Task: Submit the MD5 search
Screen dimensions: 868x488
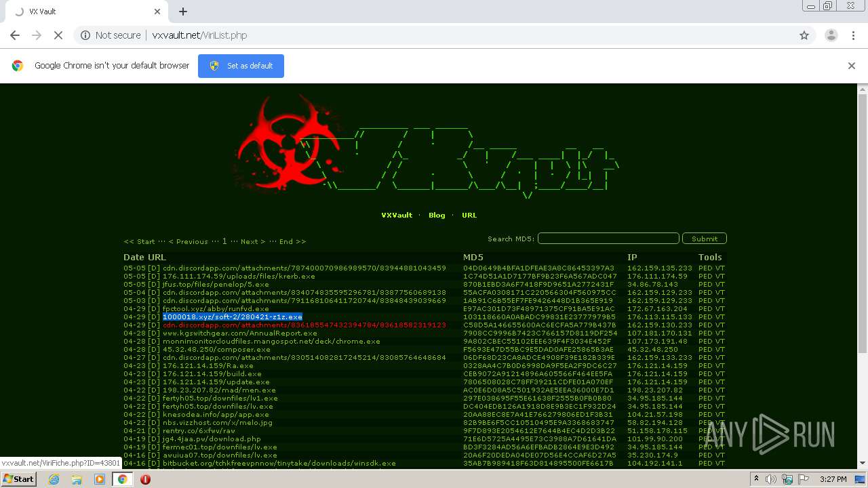Action: pos(705,239)
